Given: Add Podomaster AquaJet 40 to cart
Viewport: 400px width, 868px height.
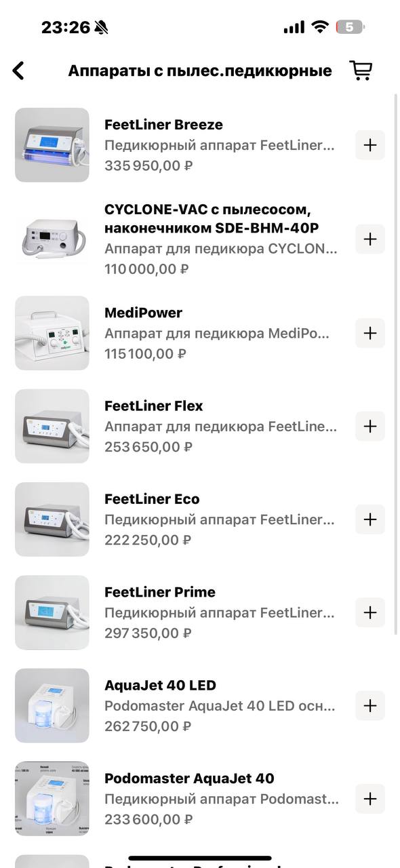Looking at the screenshot, I should pos(370,799).
